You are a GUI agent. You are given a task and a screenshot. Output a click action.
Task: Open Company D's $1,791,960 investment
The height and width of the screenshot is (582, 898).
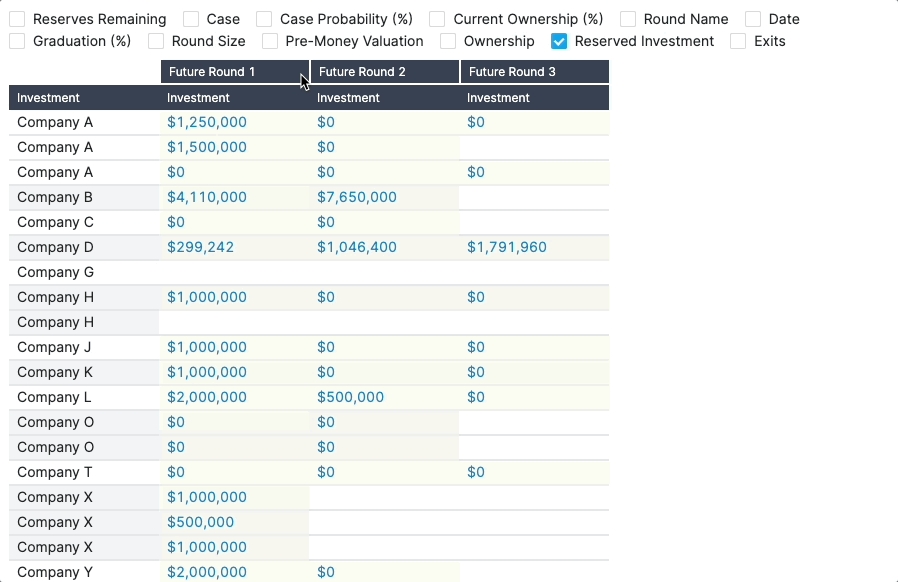pyautogui.click(x=507, y=247)
